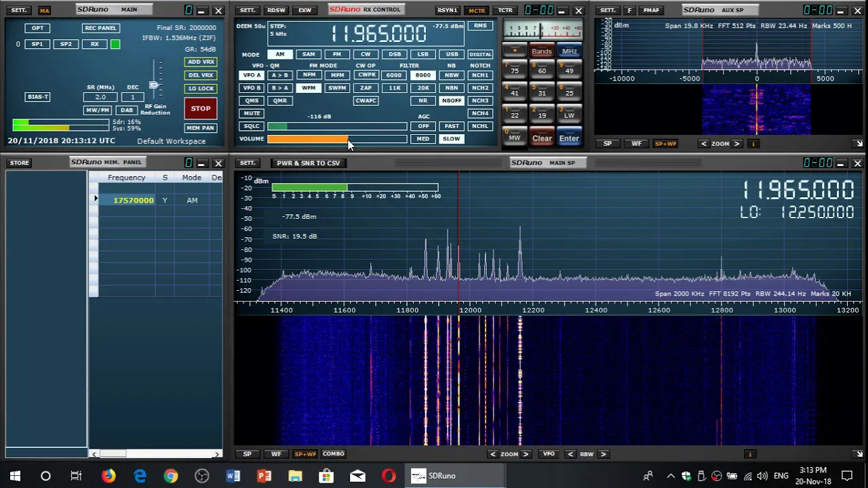Click PWR & SNR TO CSV button

tap(309, 163)
